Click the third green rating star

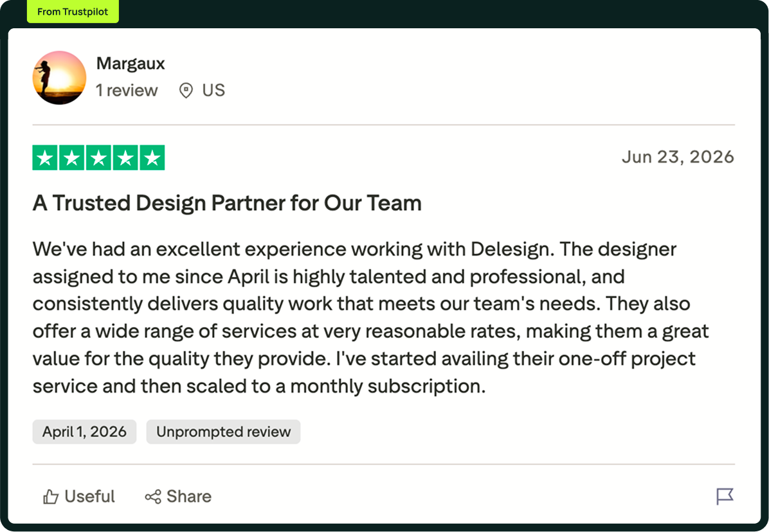point(98,158)
